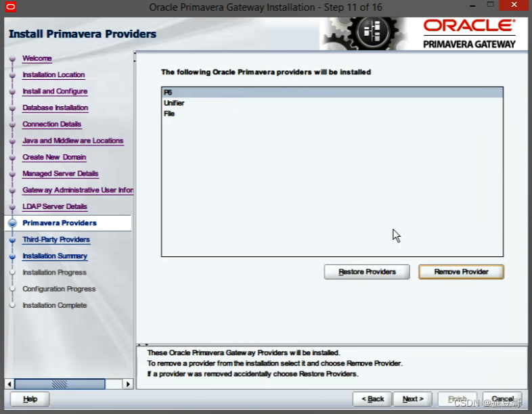Open the Third-Party Providers step
532x414 pixels.
(56, 239)
